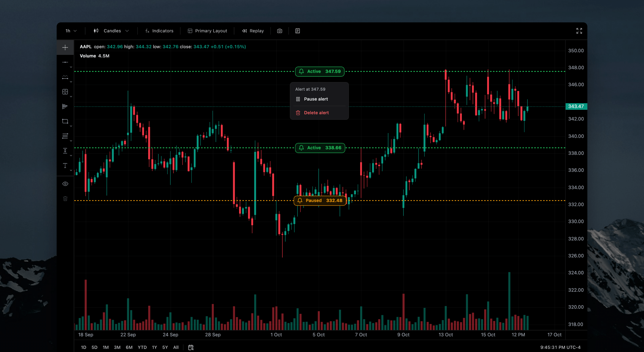
Task: Open the Candles chart type dropdown
Action: [x=111, y=31]
